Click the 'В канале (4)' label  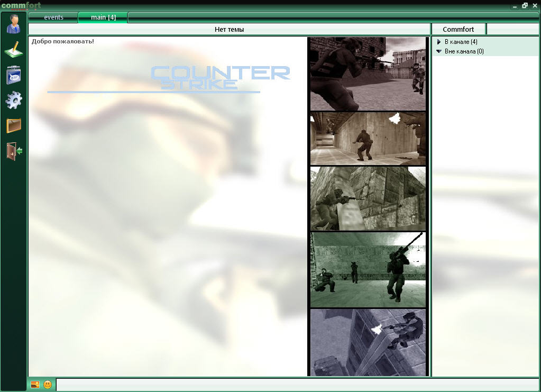click(461, 42)
